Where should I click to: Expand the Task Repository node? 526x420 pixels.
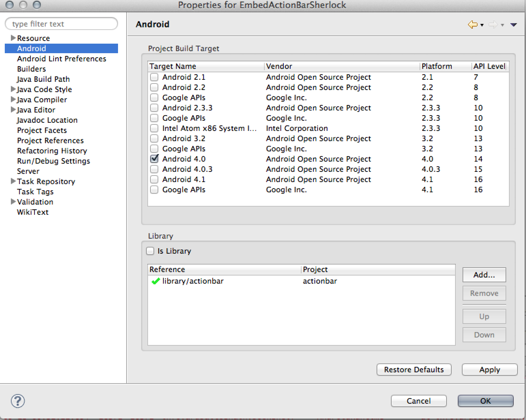tap(13, 181)
